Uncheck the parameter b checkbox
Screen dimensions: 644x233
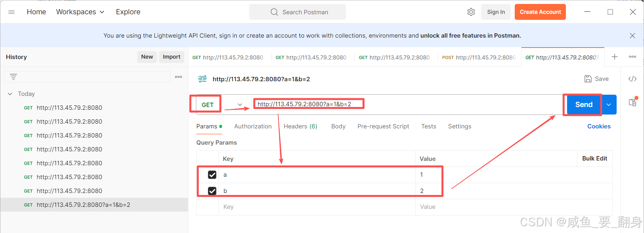click(x=212, y=191)
